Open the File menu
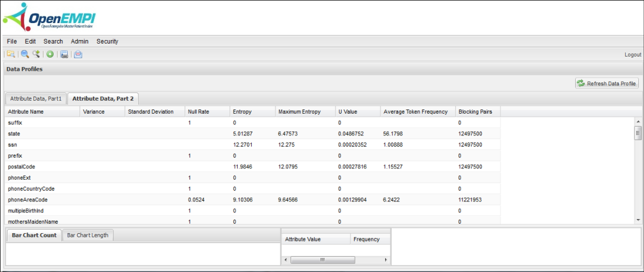644x272 pixels. [x=12, y=41]
